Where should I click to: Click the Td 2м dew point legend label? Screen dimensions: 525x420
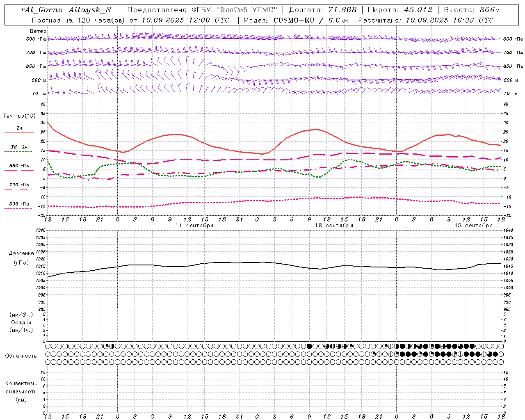tap(19, 147)
